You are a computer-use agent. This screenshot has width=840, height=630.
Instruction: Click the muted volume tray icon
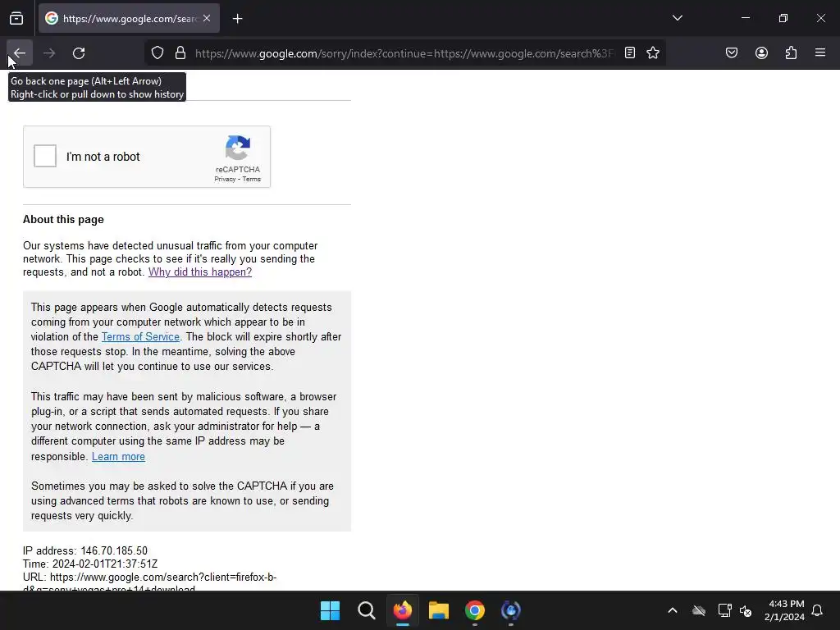pyautogui.click(x=746, y=610)
